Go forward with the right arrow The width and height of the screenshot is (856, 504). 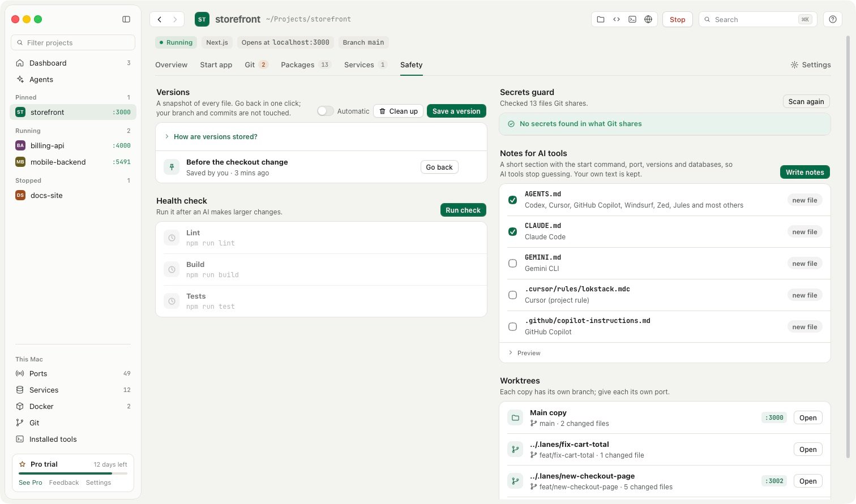(175, 19)
